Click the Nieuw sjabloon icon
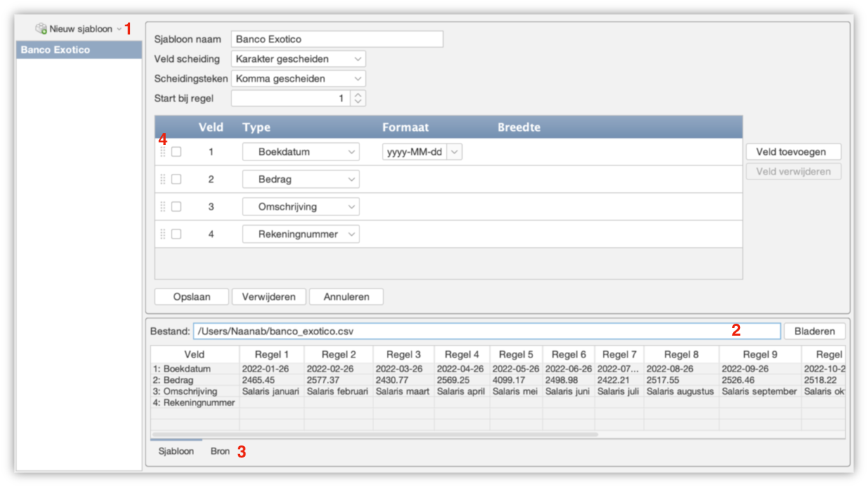Image resolution: width=868 pixels, height=487 pixels. click(41, 29)
